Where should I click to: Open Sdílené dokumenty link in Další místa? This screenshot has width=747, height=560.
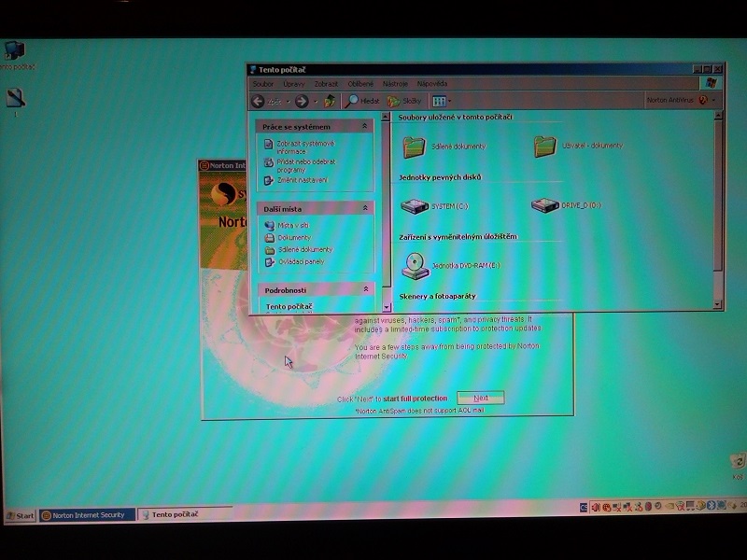305,249
